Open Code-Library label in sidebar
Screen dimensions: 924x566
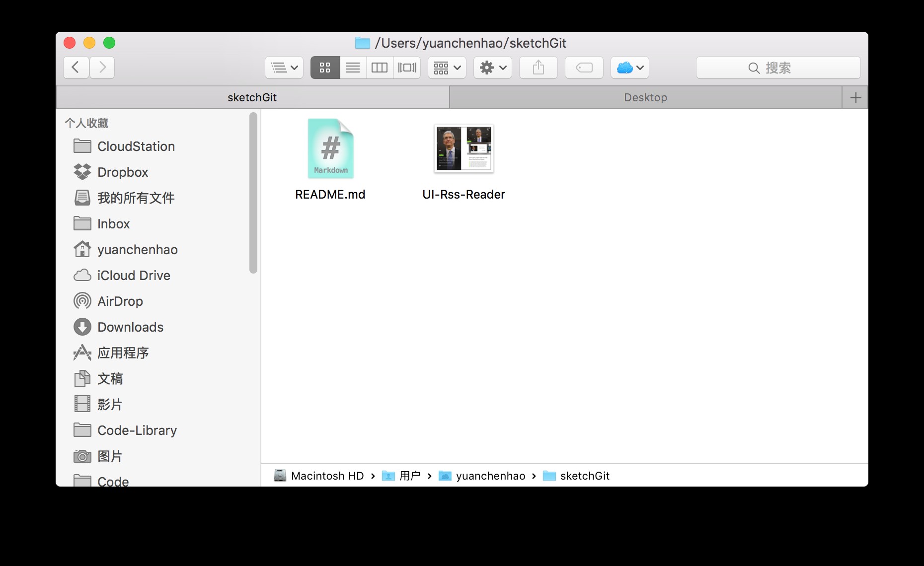tap(137, 430)
